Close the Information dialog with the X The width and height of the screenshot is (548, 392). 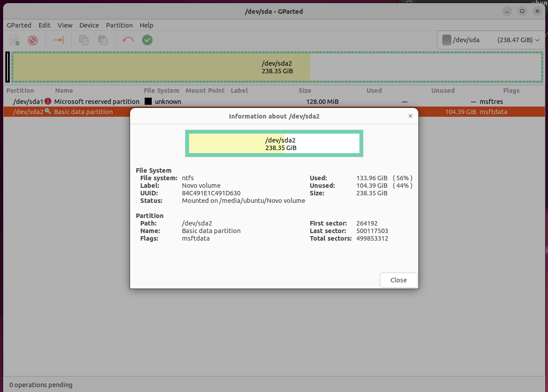tap(410, 116)
